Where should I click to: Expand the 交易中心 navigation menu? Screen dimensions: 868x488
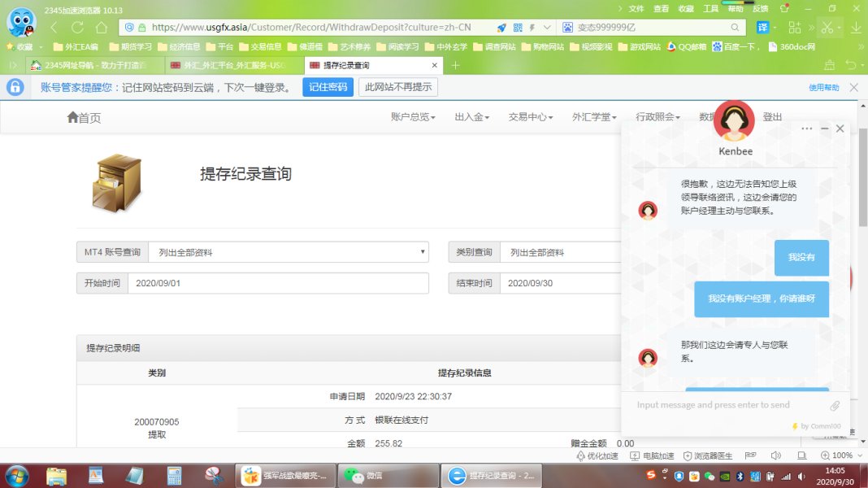tap(530, 117)
